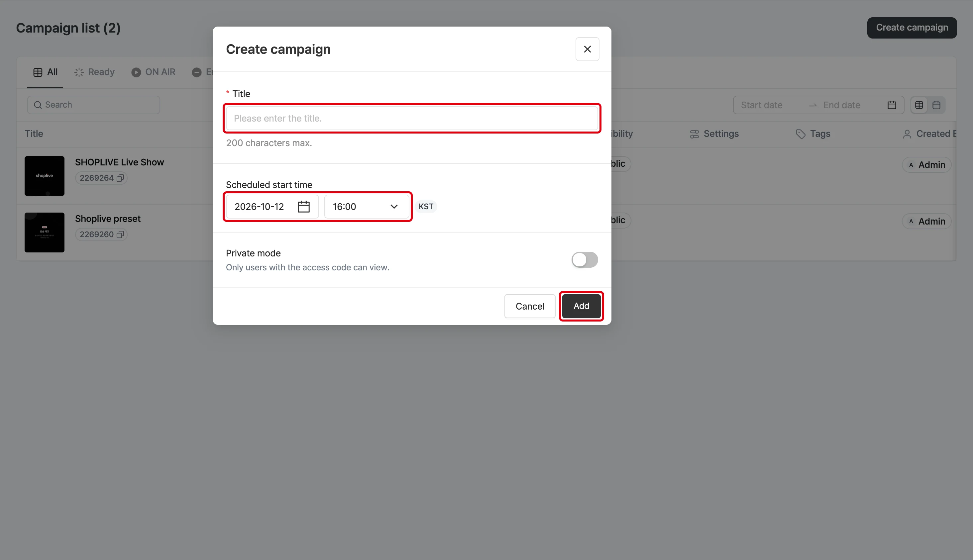Click the Add button

tap(581, 306)
